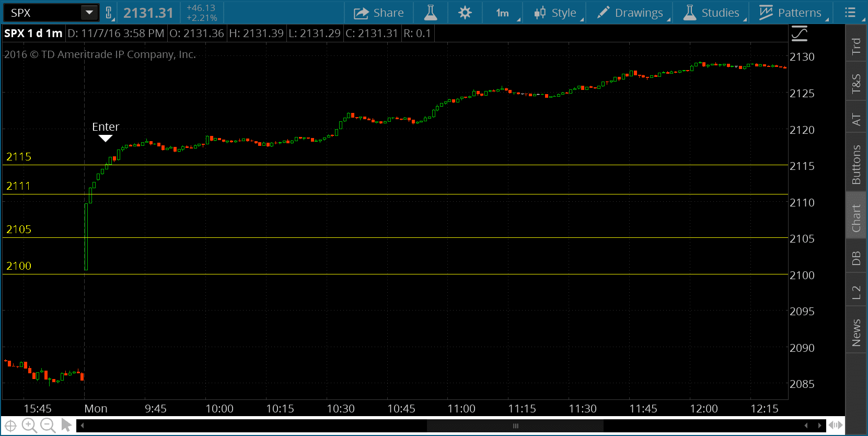868x436 pixels.
Task: Click the expand time axis icon
Action: point(835,426)
